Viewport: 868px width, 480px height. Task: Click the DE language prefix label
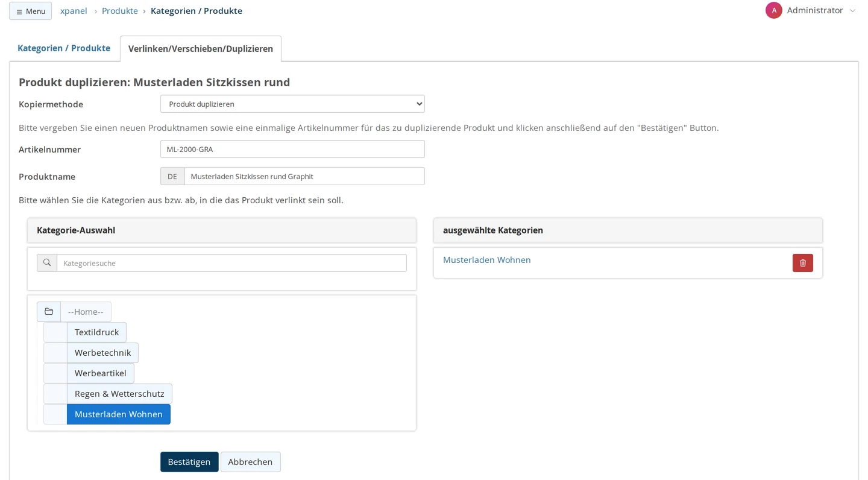pyautogui.click(x=172, y=176)
